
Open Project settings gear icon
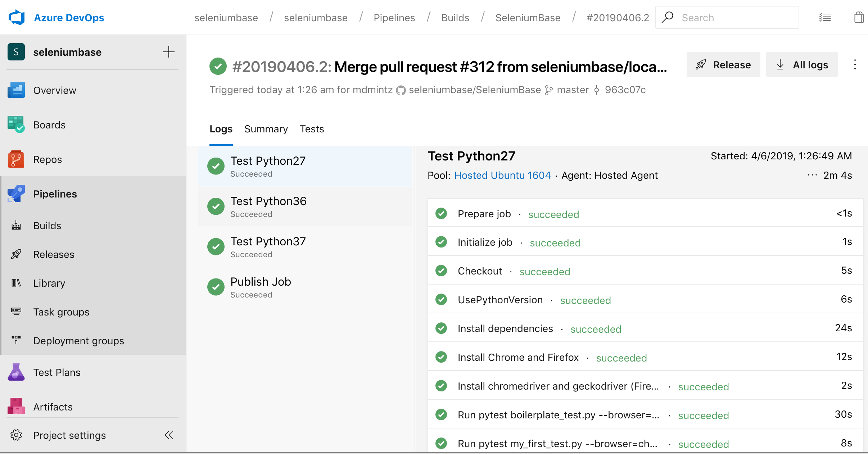[16, 435]
